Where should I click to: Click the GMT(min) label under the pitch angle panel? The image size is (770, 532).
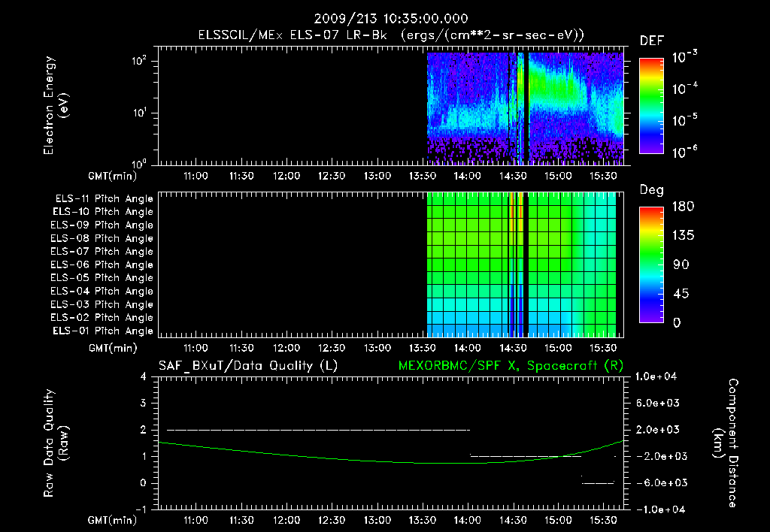[113, 349]
